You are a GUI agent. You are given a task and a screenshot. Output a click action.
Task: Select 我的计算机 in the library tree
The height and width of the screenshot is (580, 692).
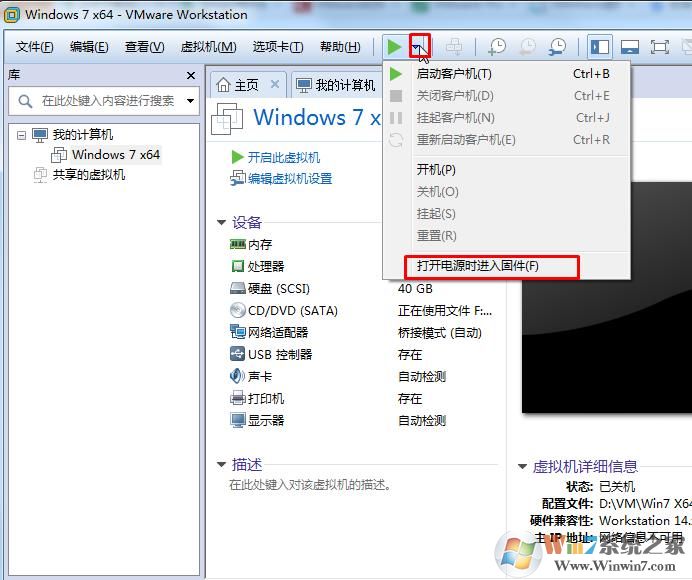(83, 135)
